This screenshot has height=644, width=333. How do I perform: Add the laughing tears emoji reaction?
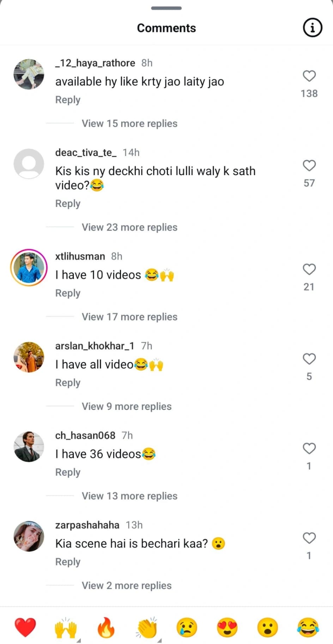click(x=308, y=628)
